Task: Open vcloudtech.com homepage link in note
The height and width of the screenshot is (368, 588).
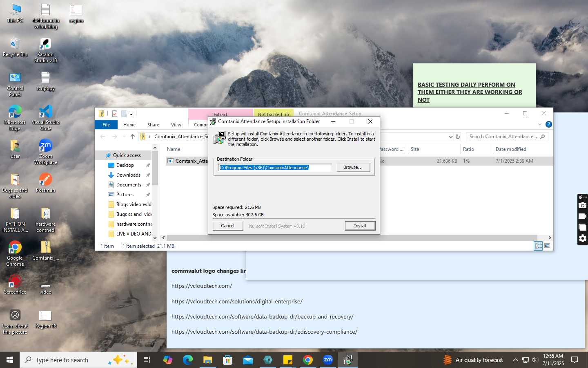Action: [x=202, y=286]
